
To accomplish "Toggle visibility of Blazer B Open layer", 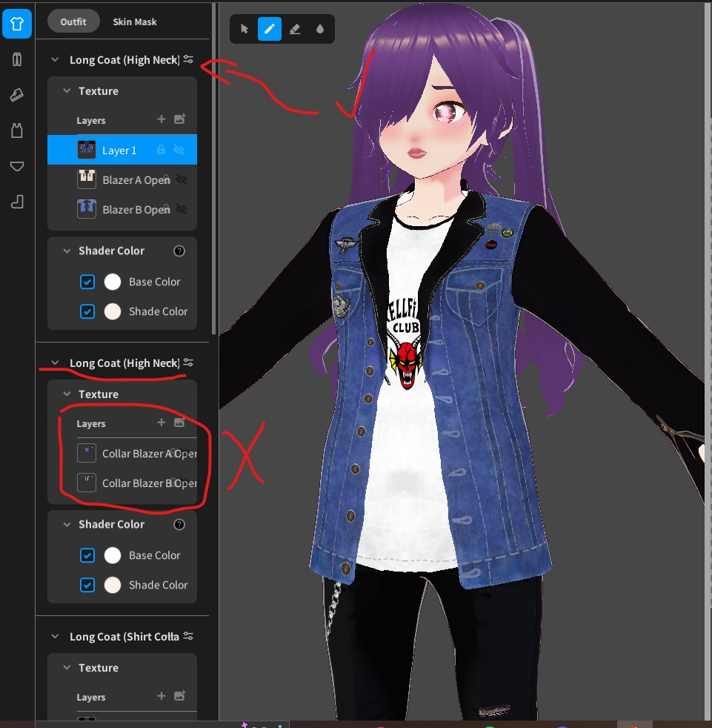I will (182, 209).
